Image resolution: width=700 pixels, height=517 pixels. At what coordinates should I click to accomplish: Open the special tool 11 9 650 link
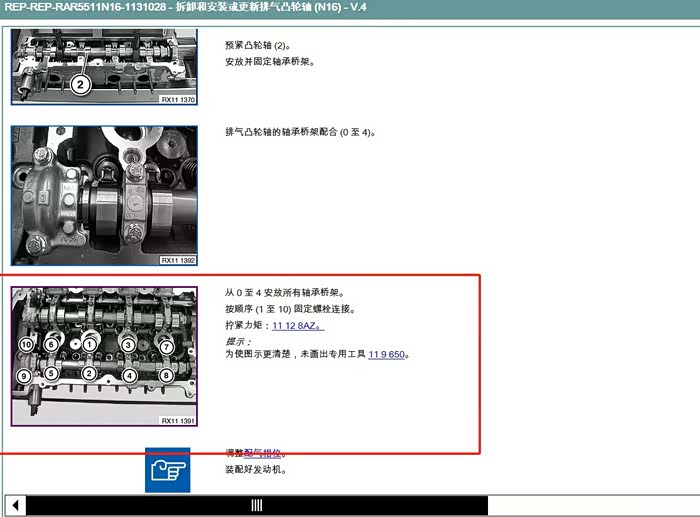pyautogui.click(x=387, y=354)
